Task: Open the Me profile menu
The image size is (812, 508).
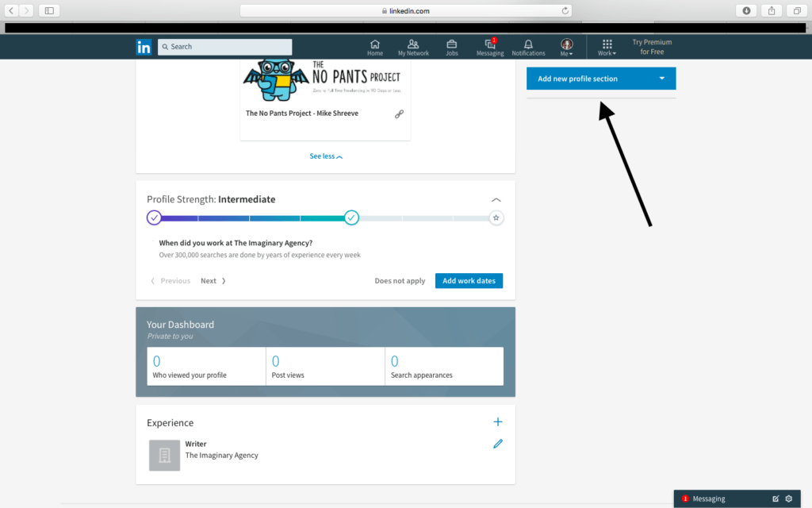Action: click(566, 48)
